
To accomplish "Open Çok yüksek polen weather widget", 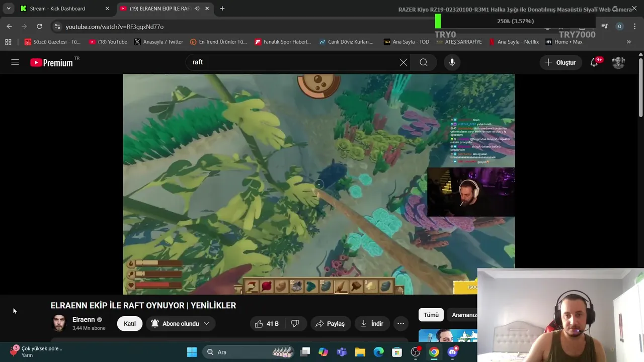I will pos(37,351).
